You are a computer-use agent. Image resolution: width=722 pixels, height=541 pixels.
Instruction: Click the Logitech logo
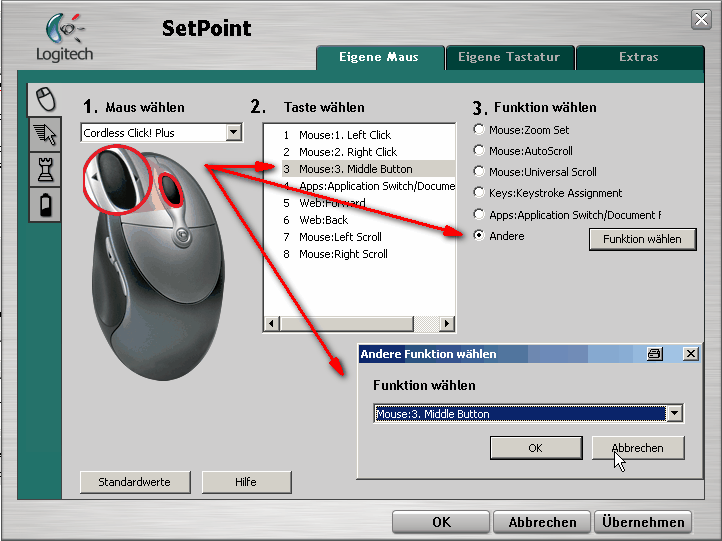65,38
